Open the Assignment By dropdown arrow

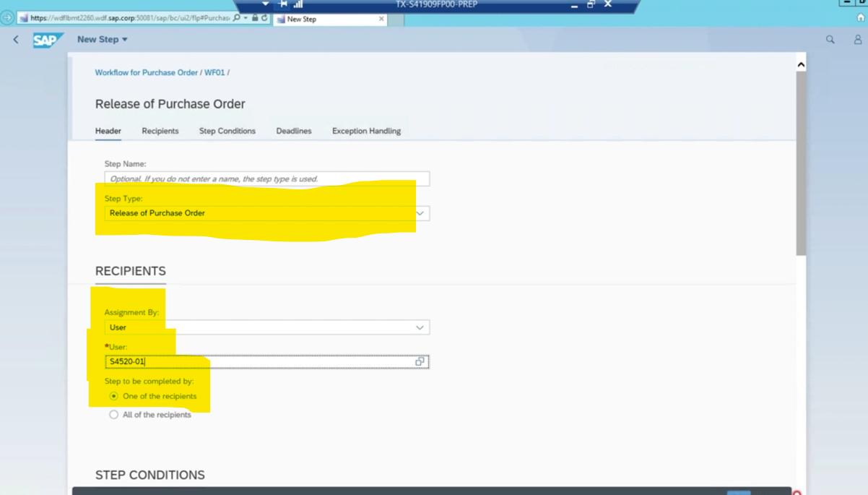(x=420, y=327)
